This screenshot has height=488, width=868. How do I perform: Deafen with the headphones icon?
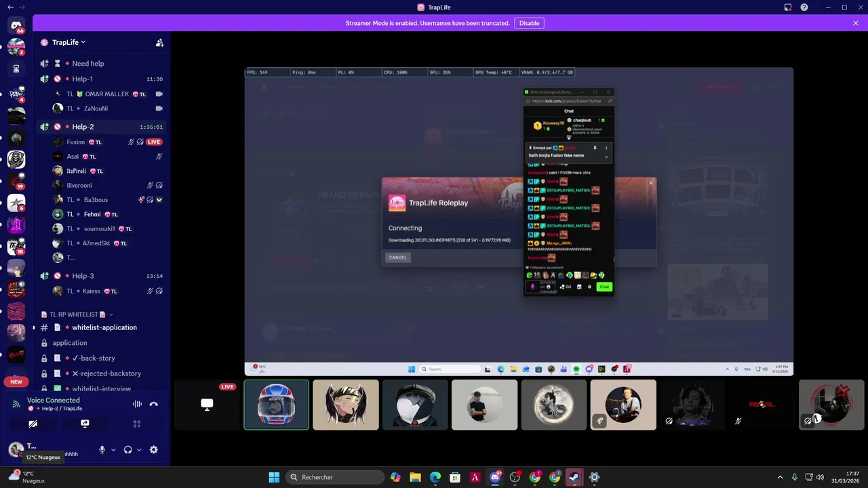[x=127, y=449]
